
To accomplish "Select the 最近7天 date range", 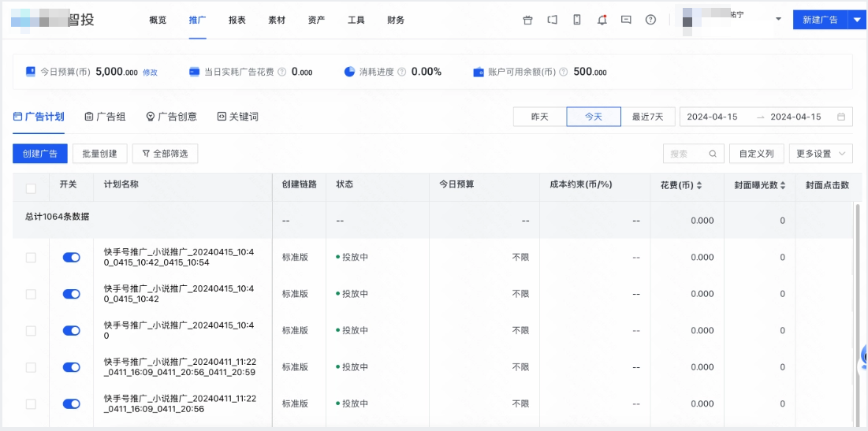I will point(648,117).
